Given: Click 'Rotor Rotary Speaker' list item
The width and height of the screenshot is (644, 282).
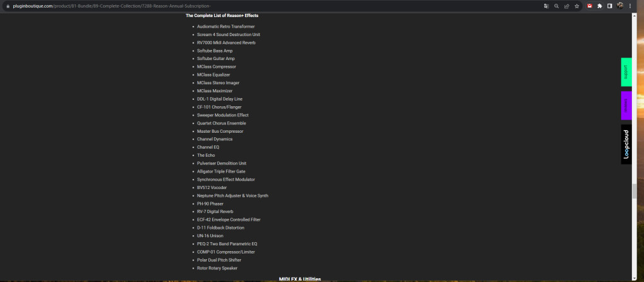Looking at the screenshot, I should point(217,268).
